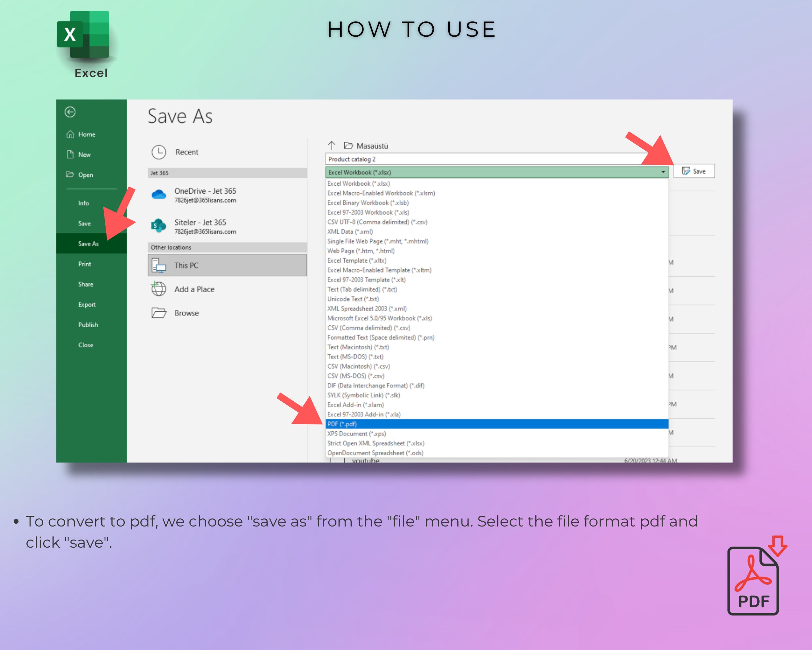Screen dimensions: 812x650
Task: Open the file format dropdown arrow
Action: pos(663,172)
